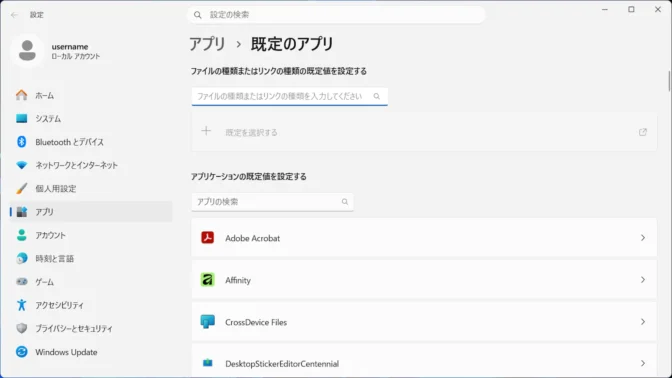Open 個人用設定 page
This screenshot has width=672, height=378.
coord(91,189)
